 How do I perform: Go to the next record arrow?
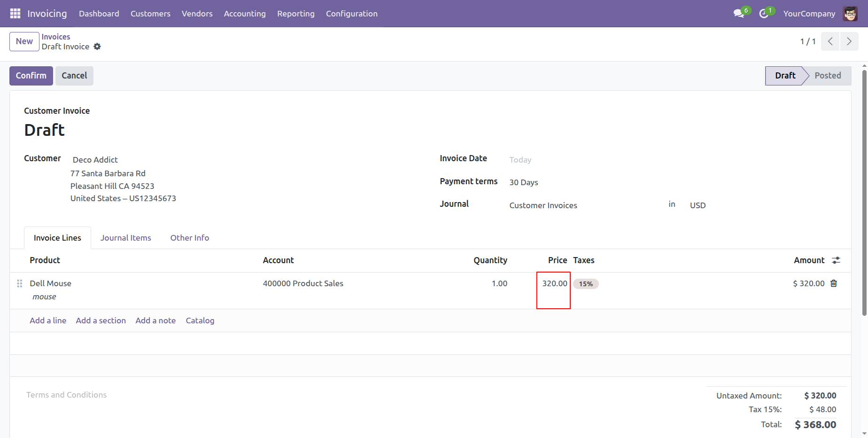(x=849, y=41)
